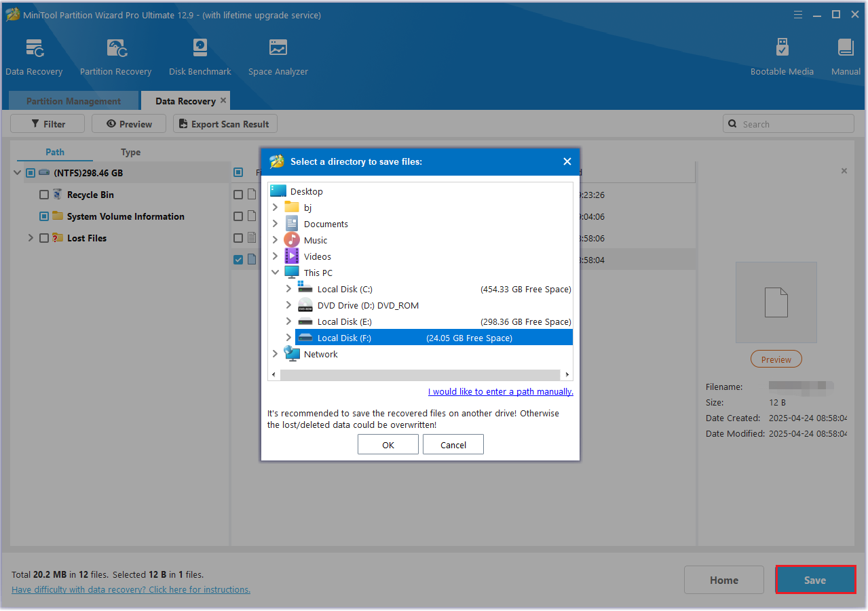Click the Lost Files folder icon
The image size is (868, 611).
pyautogui.click(x=58, y=238)
